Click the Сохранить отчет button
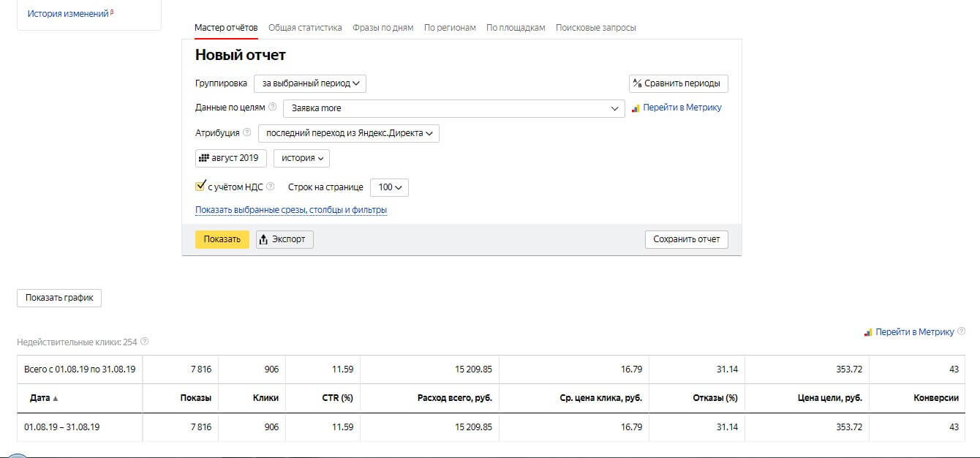Screen dimensions: 980x458 click(x=686, y=239)
